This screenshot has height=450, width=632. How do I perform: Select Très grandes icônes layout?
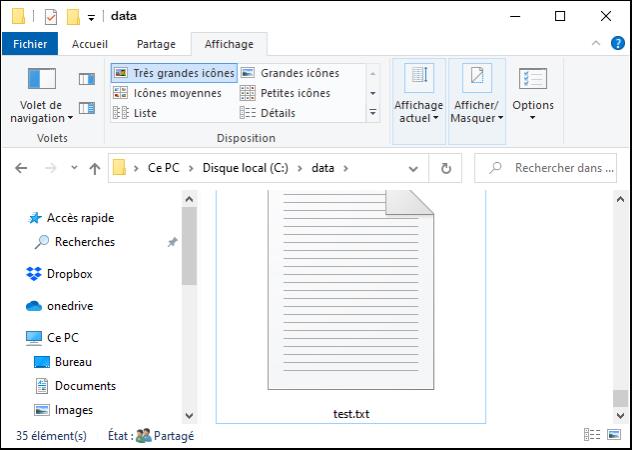tap(174, 73)
